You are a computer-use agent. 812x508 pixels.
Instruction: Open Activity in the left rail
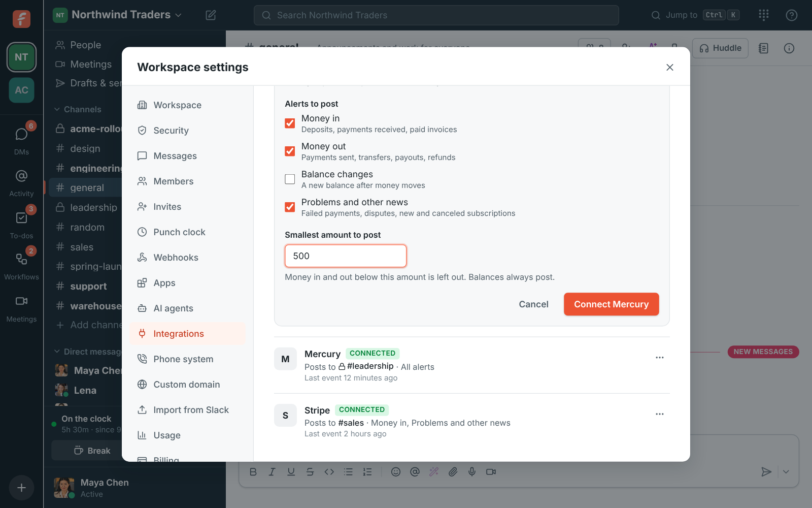21,182
